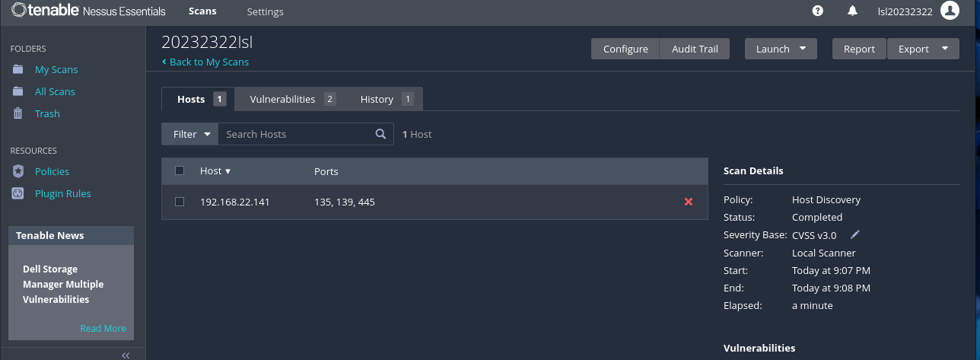Screen dimensions: 980x360
Task: Click the Configure button
Action: click(x=625, y=49)
